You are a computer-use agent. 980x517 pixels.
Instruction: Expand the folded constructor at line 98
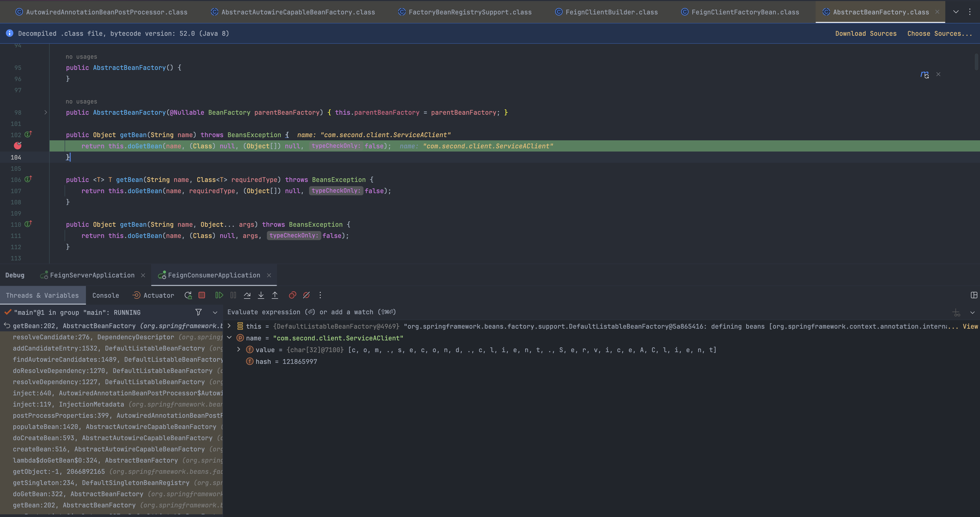(46, 113)
